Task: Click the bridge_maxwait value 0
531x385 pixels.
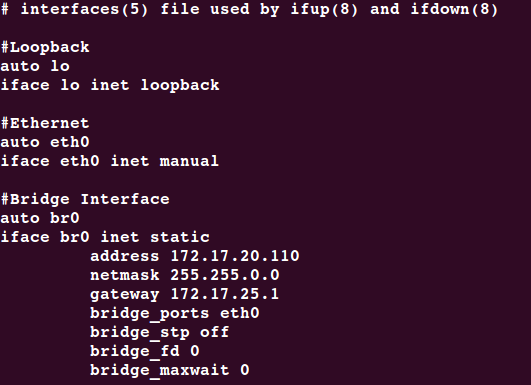Action: [245, 369]
